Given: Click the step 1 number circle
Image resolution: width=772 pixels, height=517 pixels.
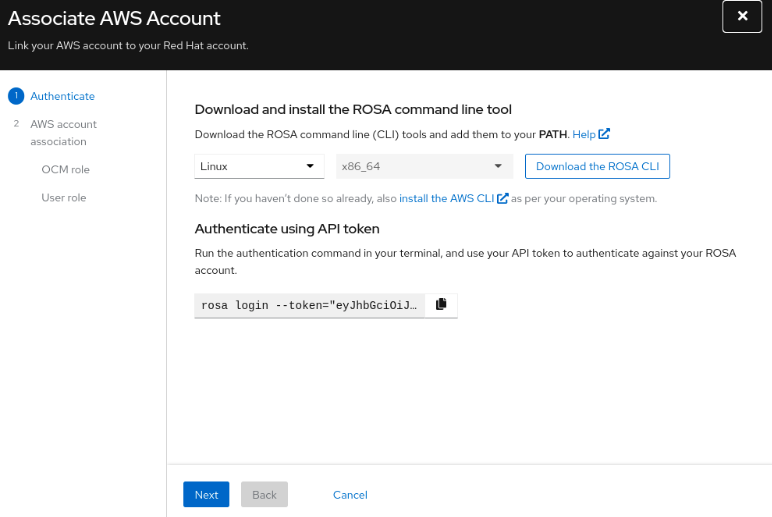Looking at the screenshot, I should tap(16, 96).
